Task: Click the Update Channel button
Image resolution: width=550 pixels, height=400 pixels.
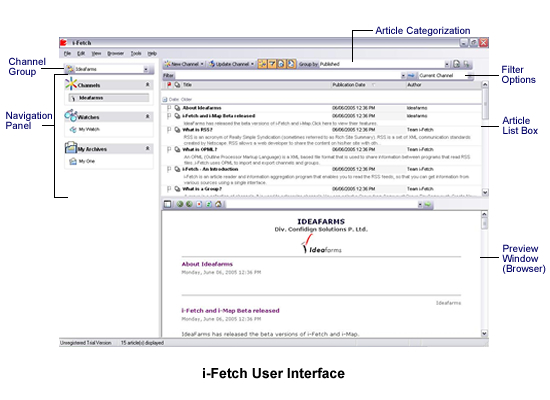Action: [x=229, y=64]
